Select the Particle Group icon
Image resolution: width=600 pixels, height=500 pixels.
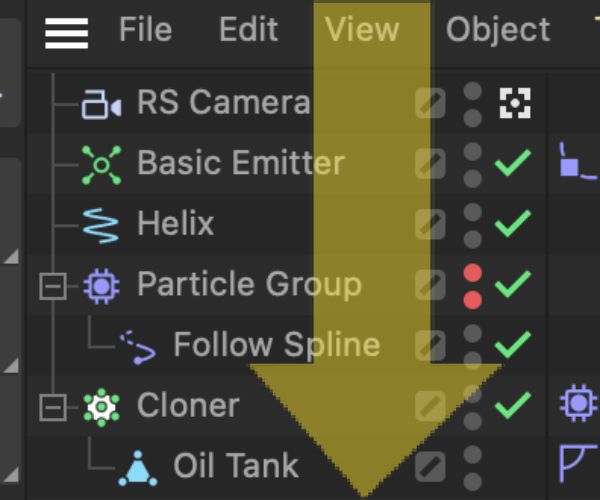pyautogui.click(x=101, y=286)
